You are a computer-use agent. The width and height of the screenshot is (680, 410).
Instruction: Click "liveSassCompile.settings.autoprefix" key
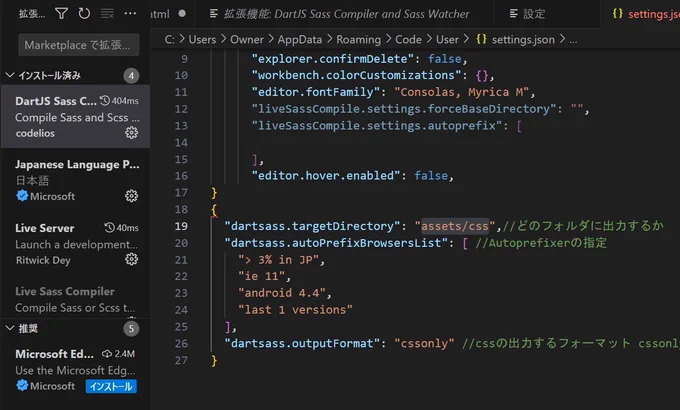click(x=377, y=126)
